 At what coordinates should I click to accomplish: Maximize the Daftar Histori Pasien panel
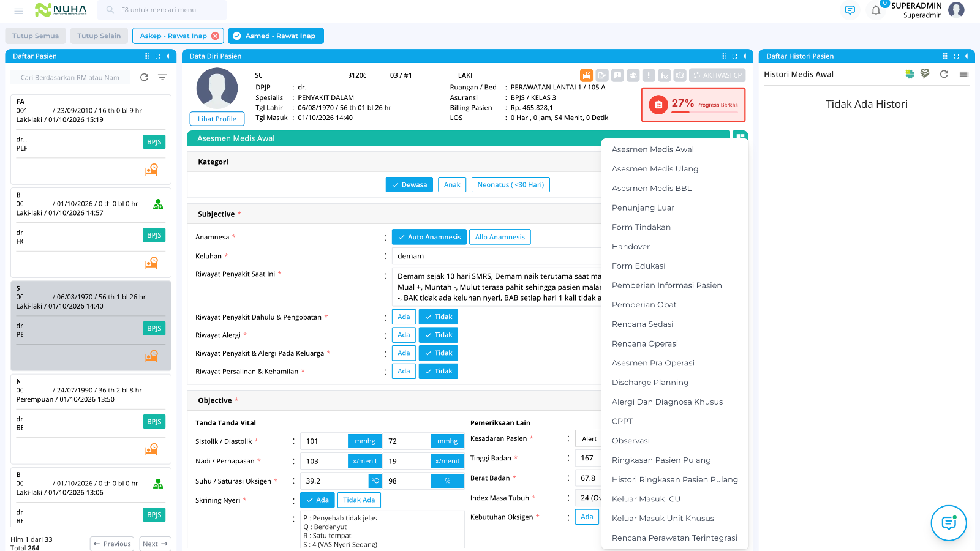pyautogui.click(x=956, y=56)
